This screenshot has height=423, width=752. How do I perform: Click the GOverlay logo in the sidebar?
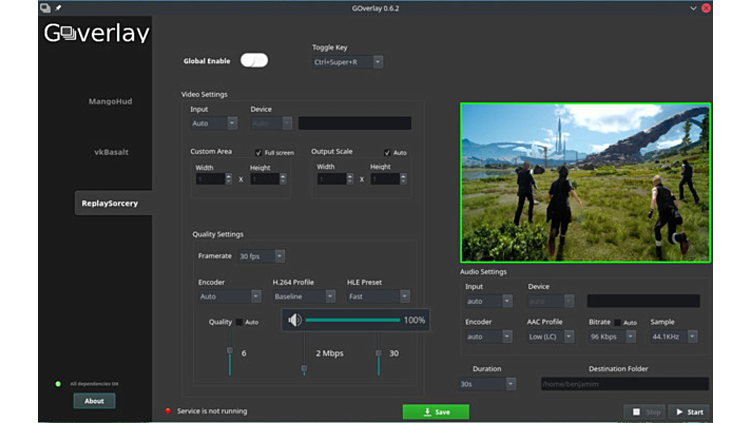(x=96, y=33)
